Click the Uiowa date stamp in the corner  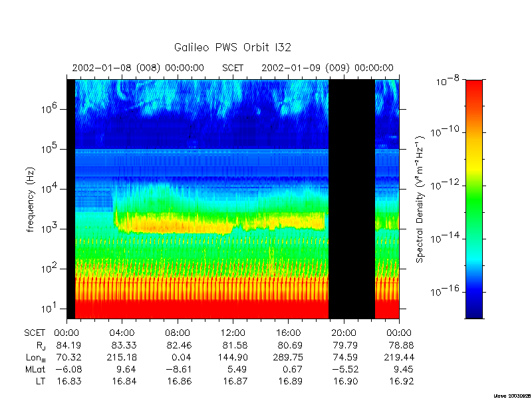(x=513, y=396)
